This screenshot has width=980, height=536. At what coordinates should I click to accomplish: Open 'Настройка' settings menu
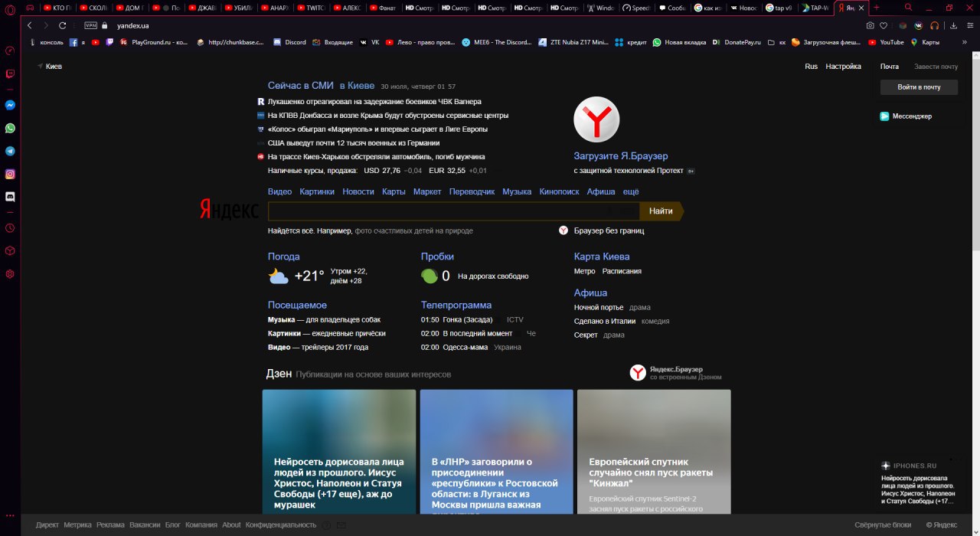tap(843, 67)
